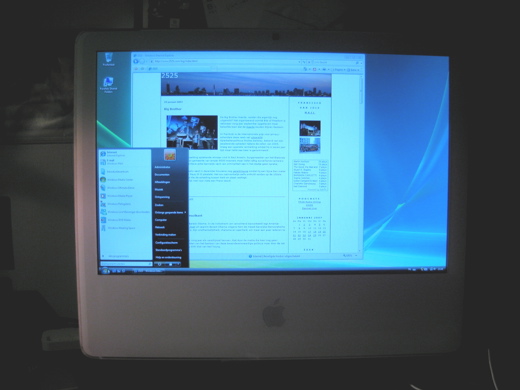Click the Internet Explorer forward arrow

click(142, 61)
